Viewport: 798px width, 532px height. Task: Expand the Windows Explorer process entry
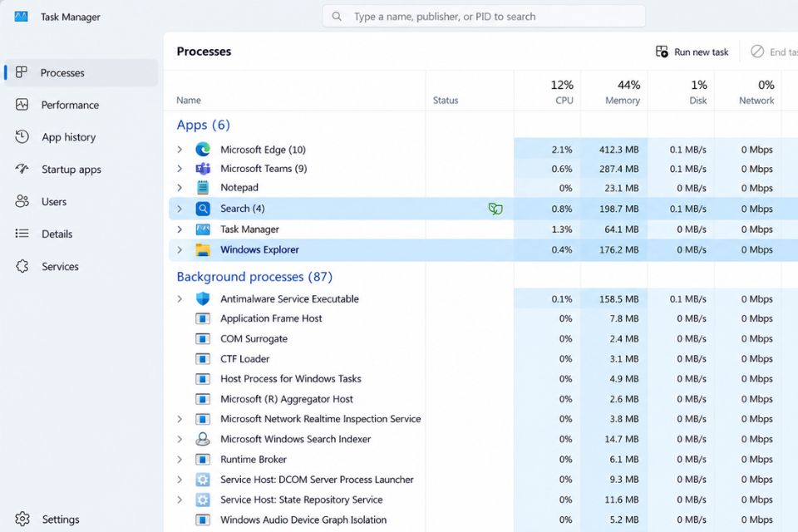pos(180,249)
